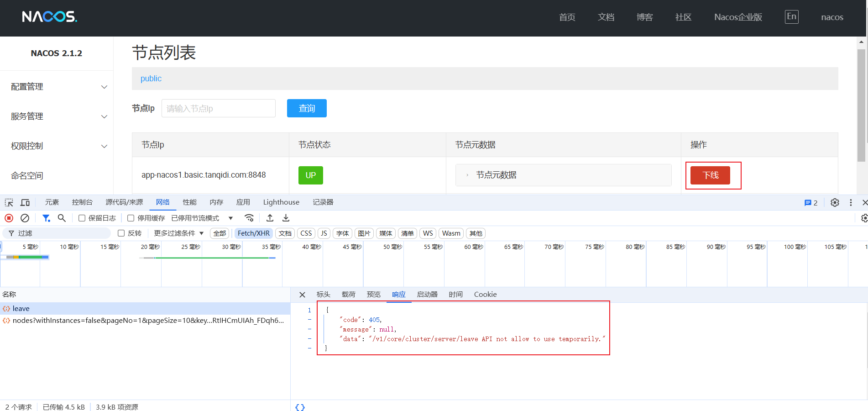Select the leave request row

[145, 309]
